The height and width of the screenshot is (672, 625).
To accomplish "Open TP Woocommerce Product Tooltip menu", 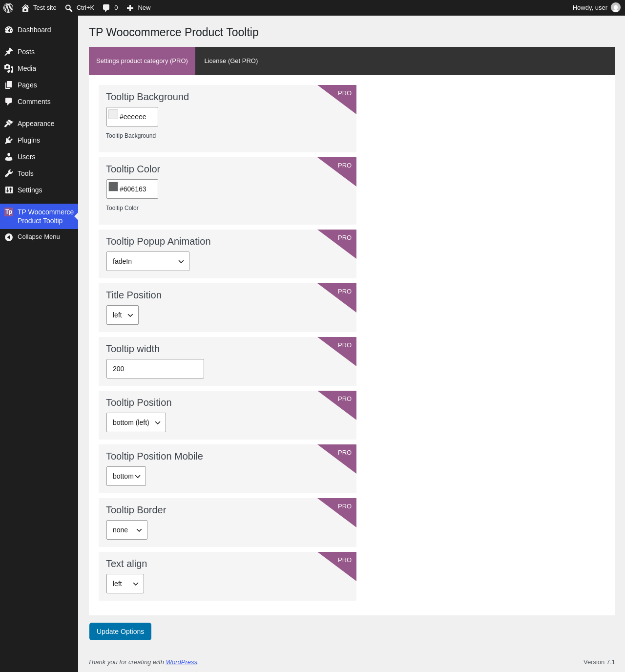I will point(39,216).
